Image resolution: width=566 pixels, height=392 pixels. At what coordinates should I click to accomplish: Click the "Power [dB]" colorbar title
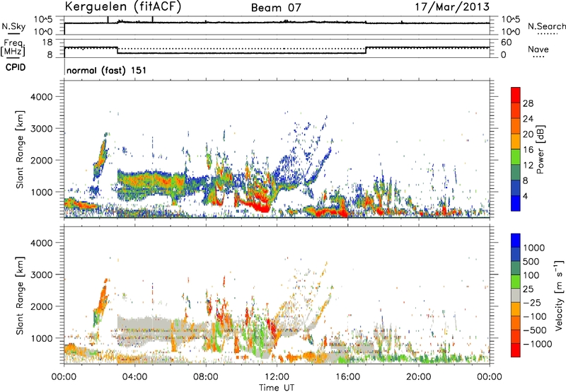(540, 149)
